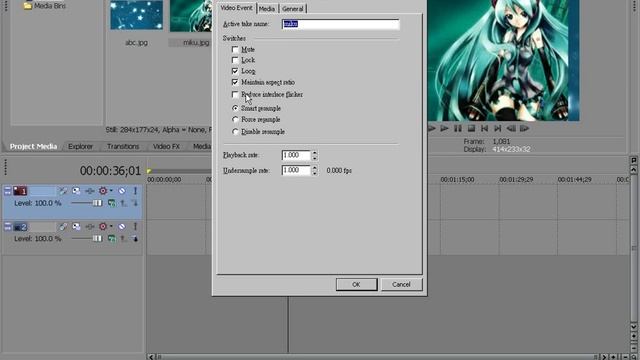
Task: Click the track 1 name field
Action: 42,191
